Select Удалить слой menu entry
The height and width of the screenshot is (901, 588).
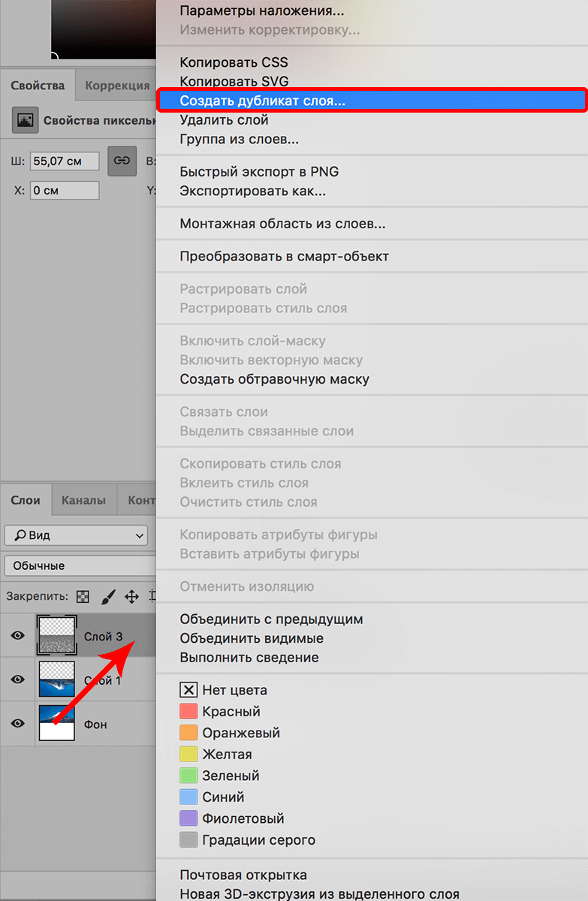pyautogui.click(x=224, y=120)
